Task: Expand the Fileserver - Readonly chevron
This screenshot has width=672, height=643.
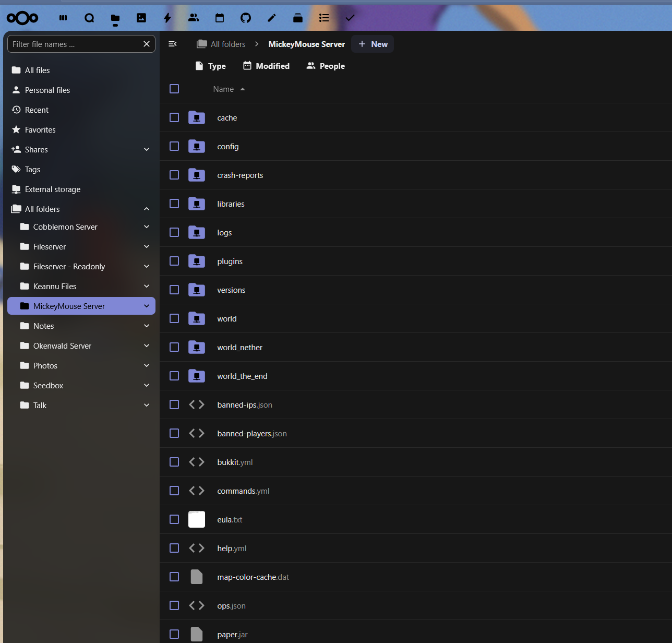Action: tap(147, 266)
